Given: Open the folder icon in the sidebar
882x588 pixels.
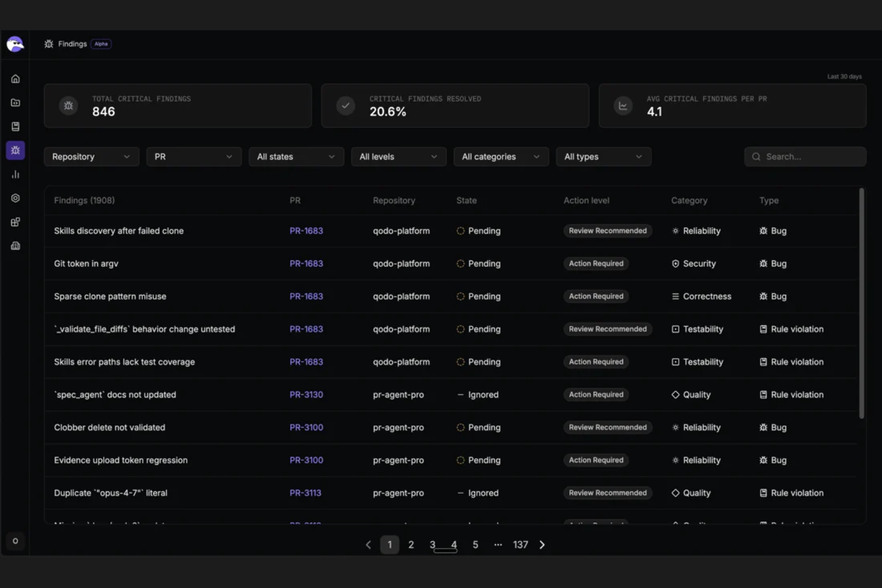Looking at the screenshot, I should 15,102.
